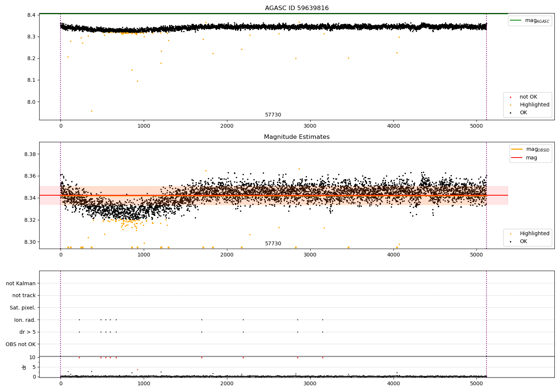
Task: Click the 'Ion. rad.' axis label
Action: pyautogui.click(x=25, y=320)
